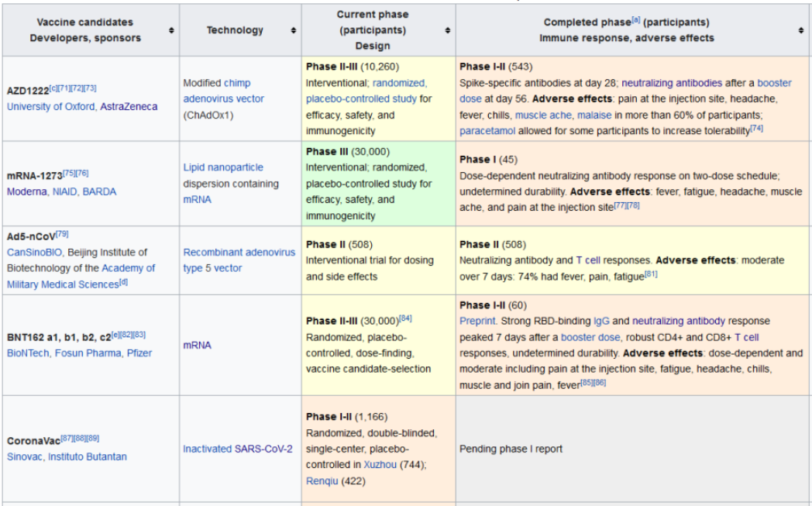Click the Xuzhou city link
This screenshot has width=812, height=506.
click(x=378, y=465)
